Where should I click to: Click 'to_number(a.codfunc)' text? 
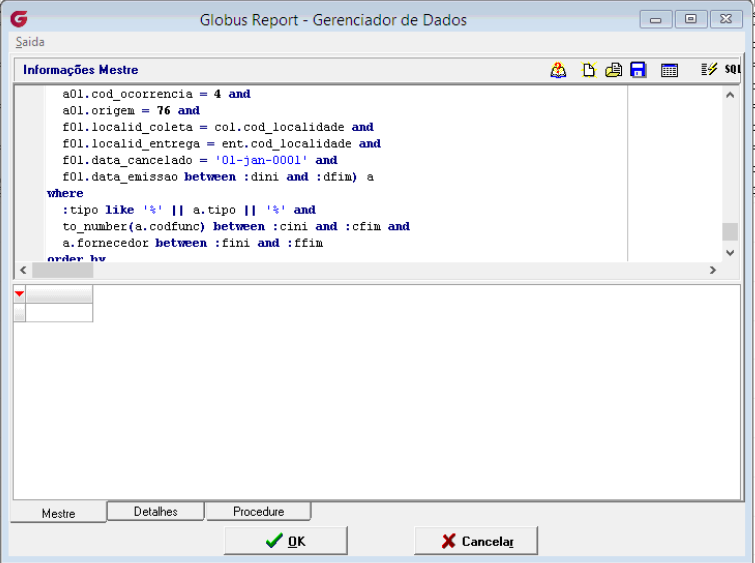coord(134,226)
